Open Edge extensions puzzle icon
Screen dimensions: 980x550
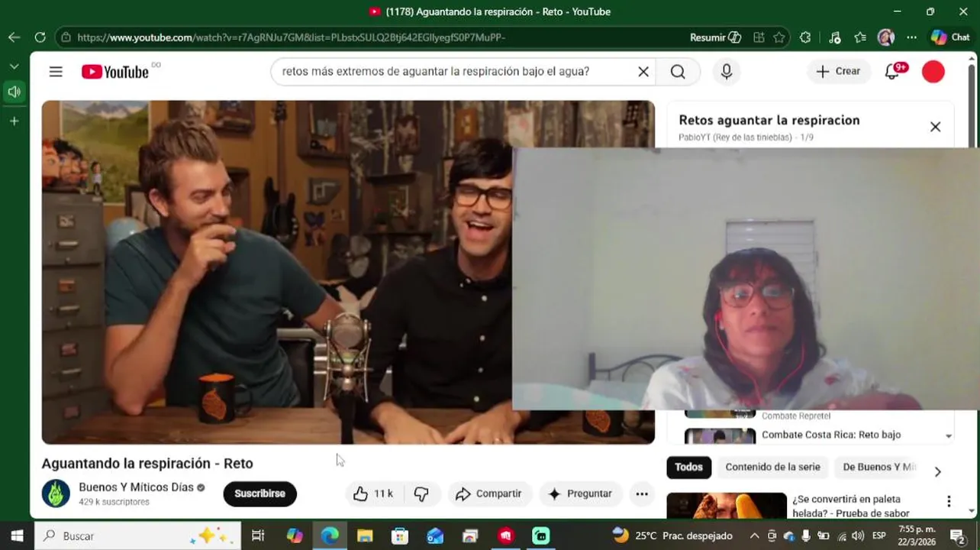pos(805,37)
